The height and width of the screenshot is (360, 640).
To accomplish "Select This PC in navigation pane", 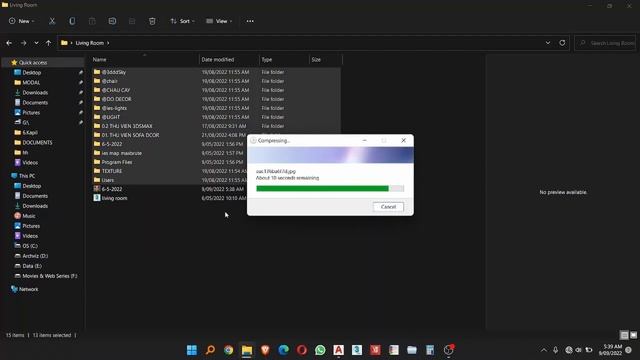I will [x=27, y=176].
